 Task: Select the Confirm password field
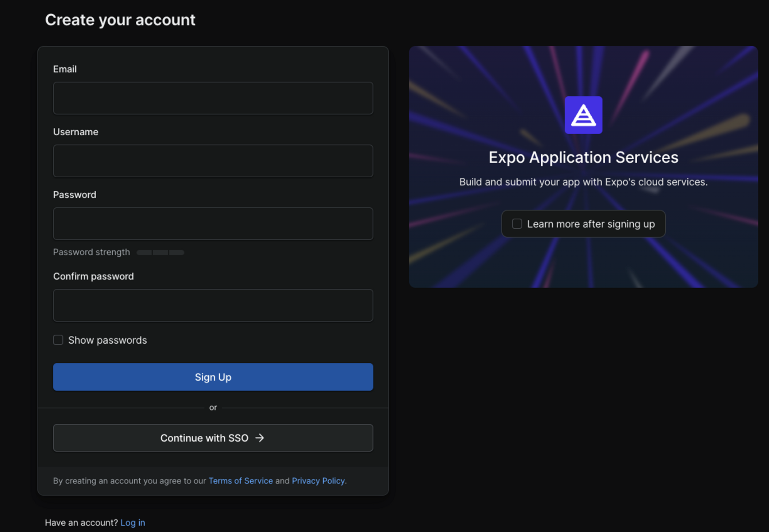coord(213,305)
